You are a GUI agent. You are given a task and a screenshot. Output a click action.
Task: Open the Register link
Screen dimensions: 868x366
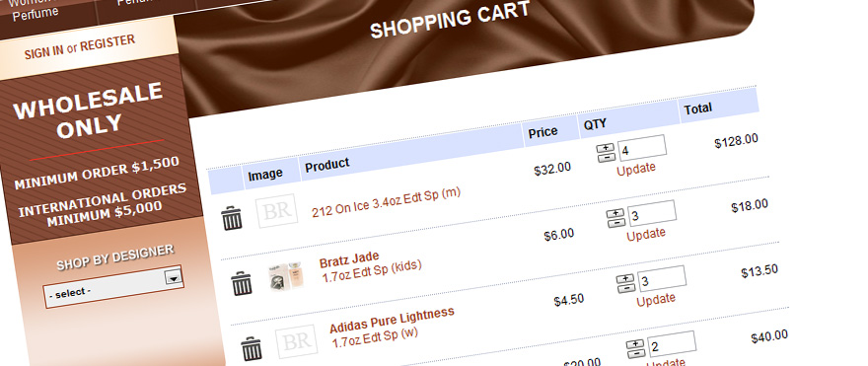pyautogui.click(x=108, y=43)
